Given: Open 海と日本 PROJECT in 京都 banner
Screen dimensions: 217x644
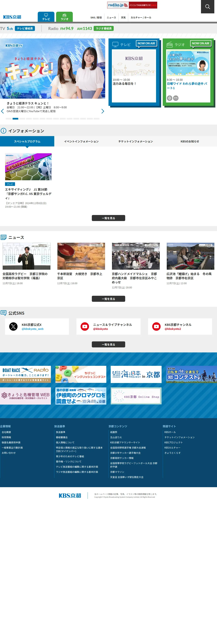Looking at the screenshot, I should pyautogui.click(x=136, y=374).
